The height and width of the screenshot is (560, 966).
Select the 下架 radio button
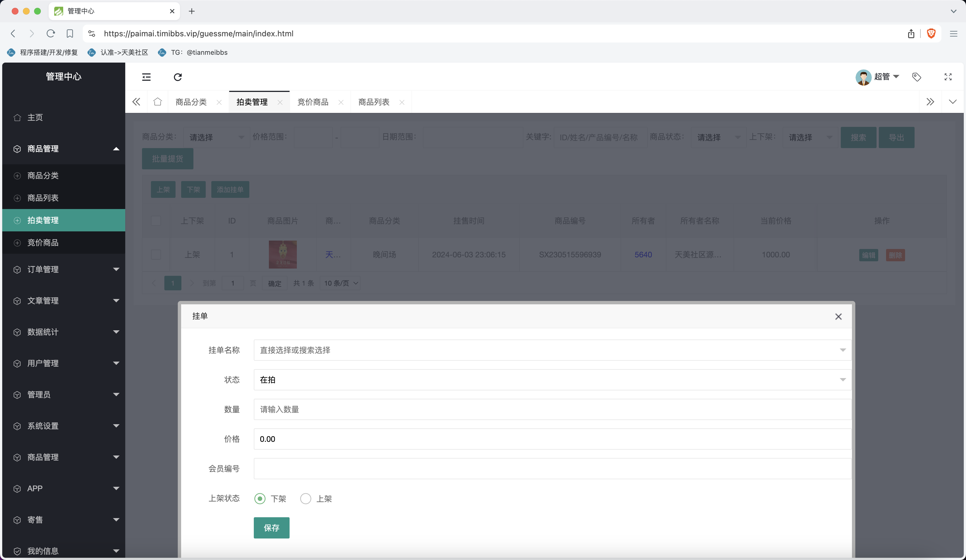(x=260, y=499)
